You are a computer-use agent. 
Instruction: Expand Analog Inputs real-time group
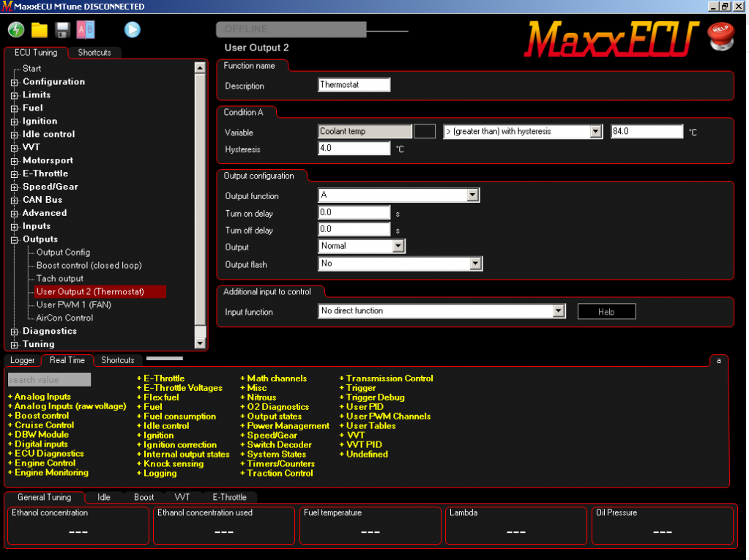[x=39, y=397]
